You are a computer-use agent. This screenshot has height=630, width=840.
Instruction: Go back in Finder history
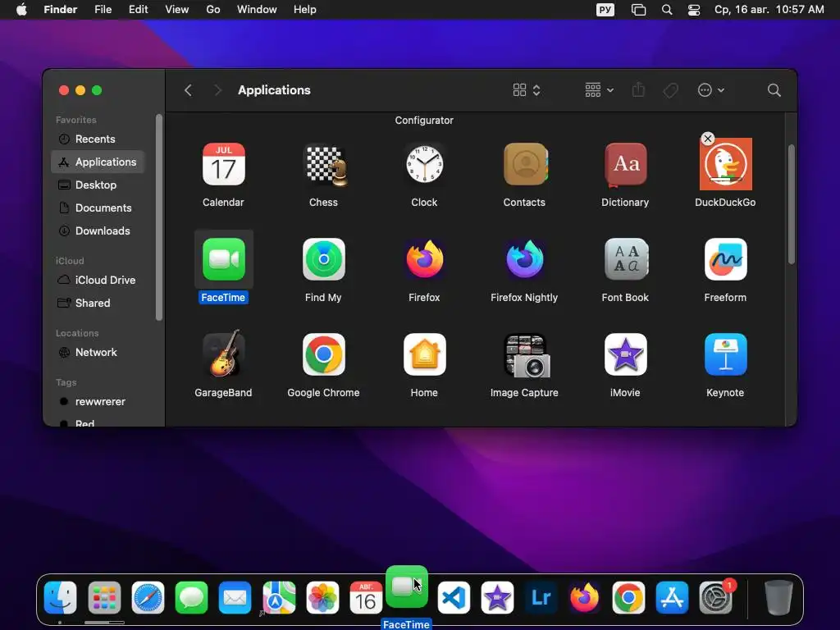[x=188, y=90]
